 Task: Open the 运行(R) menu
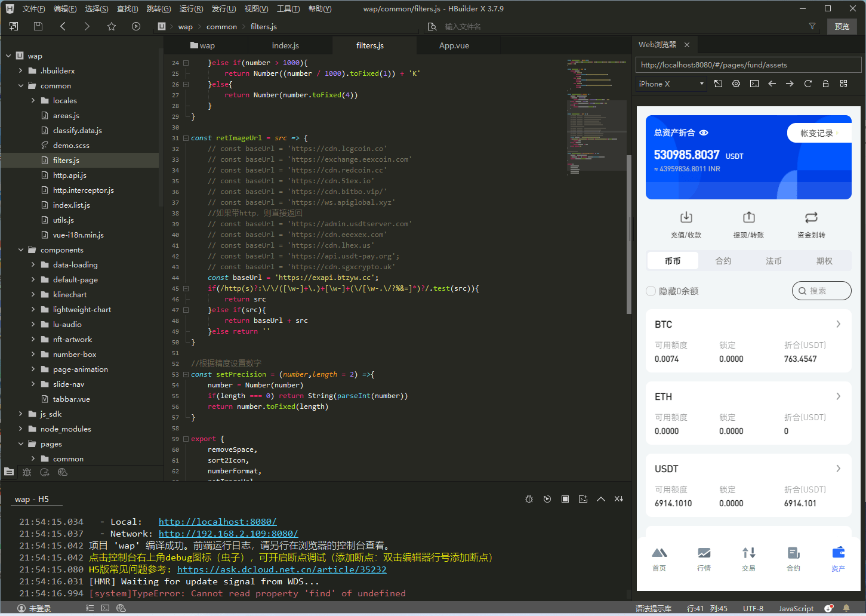click(x=191, y=9)
